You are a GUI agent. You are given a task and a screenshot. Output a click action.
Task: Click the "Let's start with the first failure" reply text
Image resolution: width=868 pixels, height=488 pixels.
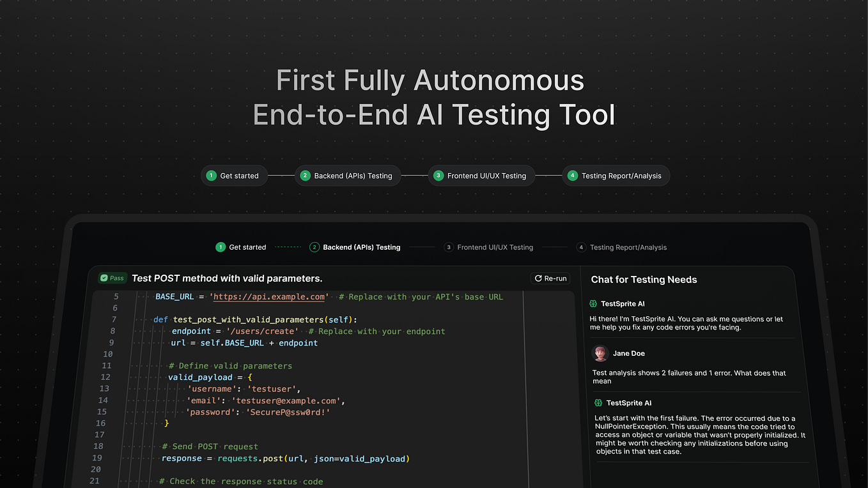[x=699, y=435]
